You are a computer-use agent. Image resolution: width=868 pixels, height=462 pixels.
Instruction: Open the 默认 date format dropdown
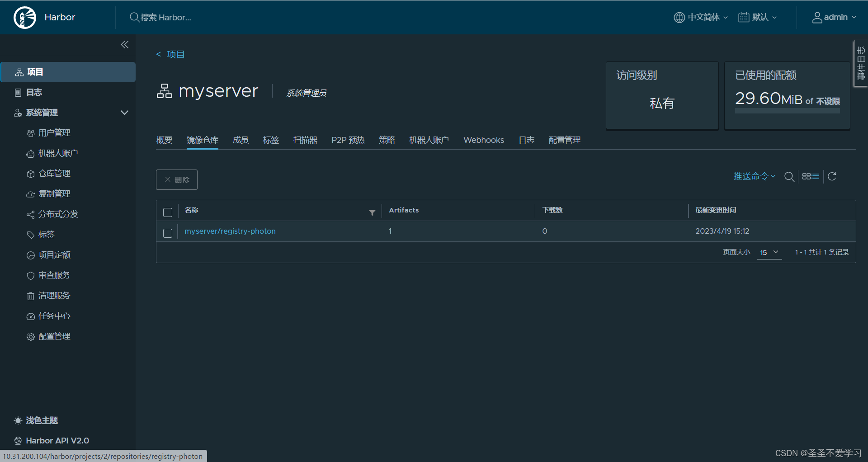coord(758,17)
